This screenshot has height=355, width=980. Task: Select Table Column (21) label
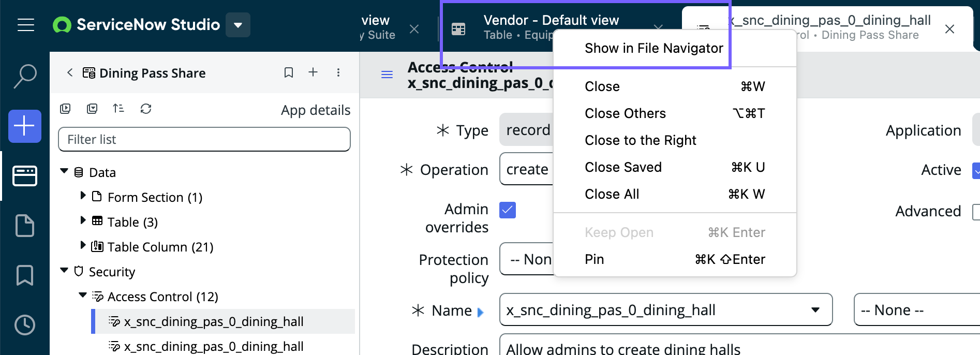160,247
